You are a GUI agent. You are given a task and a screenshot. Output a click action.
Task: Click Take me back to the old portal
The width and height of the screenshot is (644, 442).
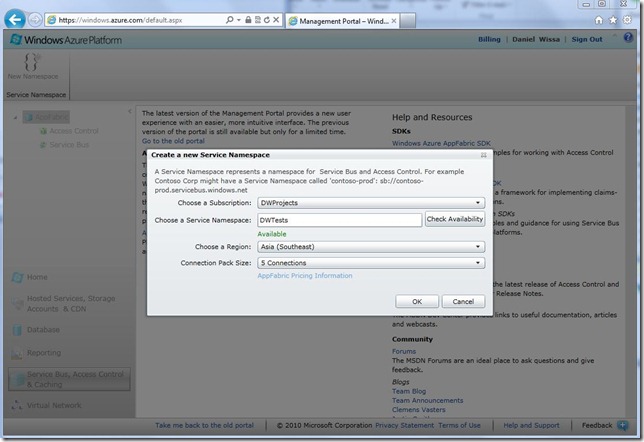coord(204,425)
